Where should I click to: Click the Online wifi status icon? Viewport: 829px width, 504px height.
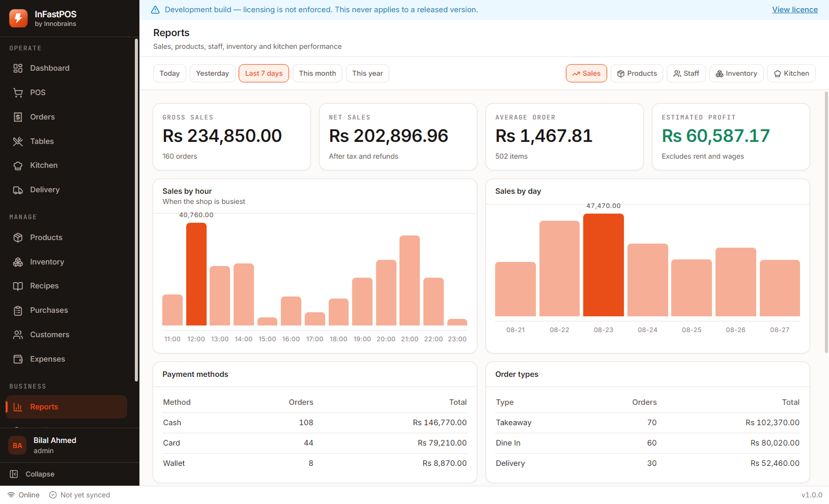11,495
